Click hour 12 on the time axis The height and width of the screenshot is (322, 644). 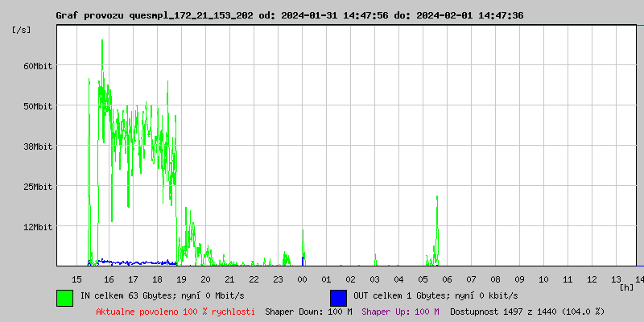[592, 279]
